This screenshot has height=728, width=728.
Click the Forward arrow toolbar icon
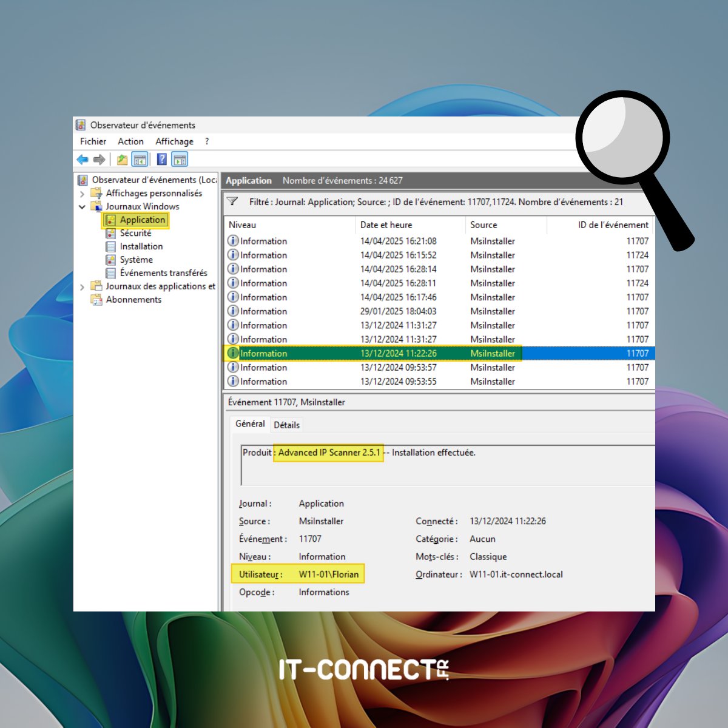(99, 160)
